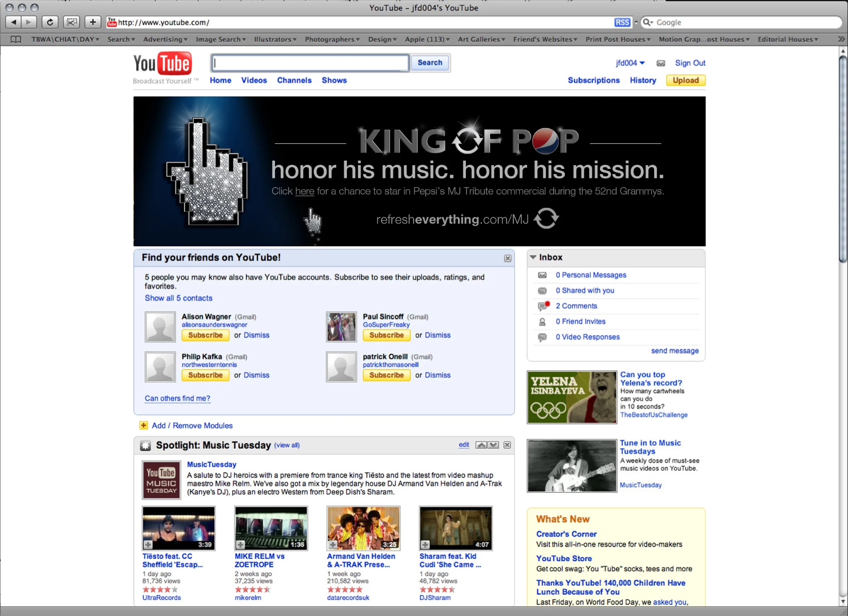Open the Art Galleries bookmarks folder
This screenshot has width=848, height=616.
[x=482, y=39]
